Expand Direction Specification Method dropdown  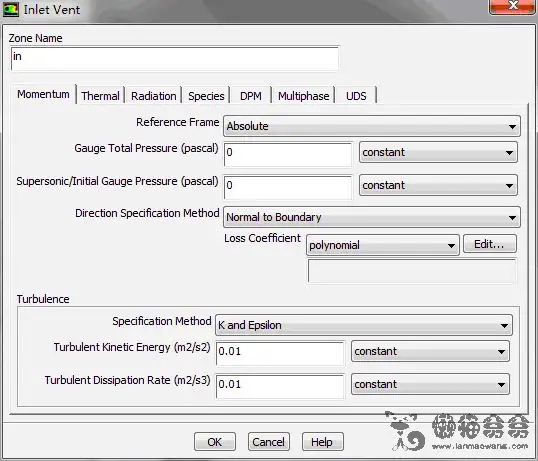tap(372, 217)
